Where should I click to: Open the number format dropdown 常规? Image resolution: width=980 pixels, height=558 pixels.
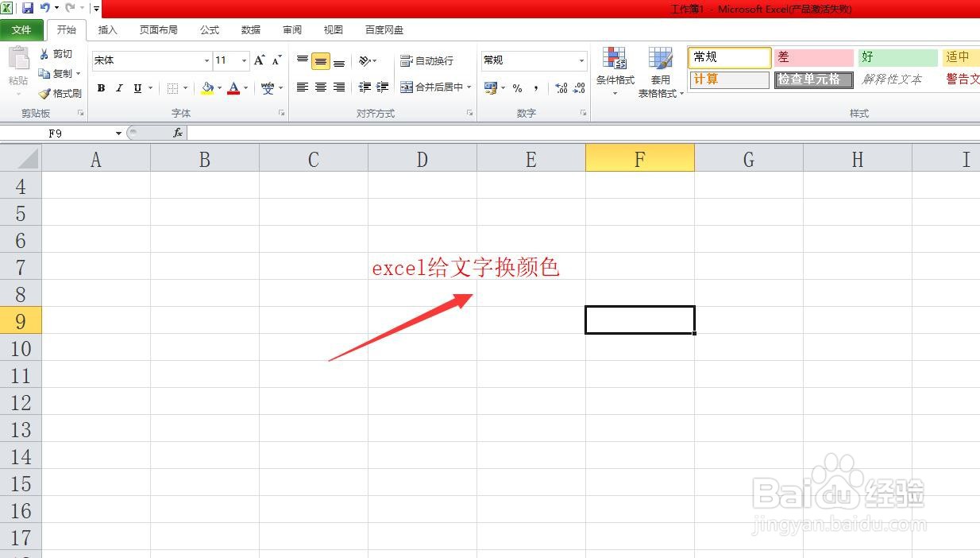click(x=581, y=60)
